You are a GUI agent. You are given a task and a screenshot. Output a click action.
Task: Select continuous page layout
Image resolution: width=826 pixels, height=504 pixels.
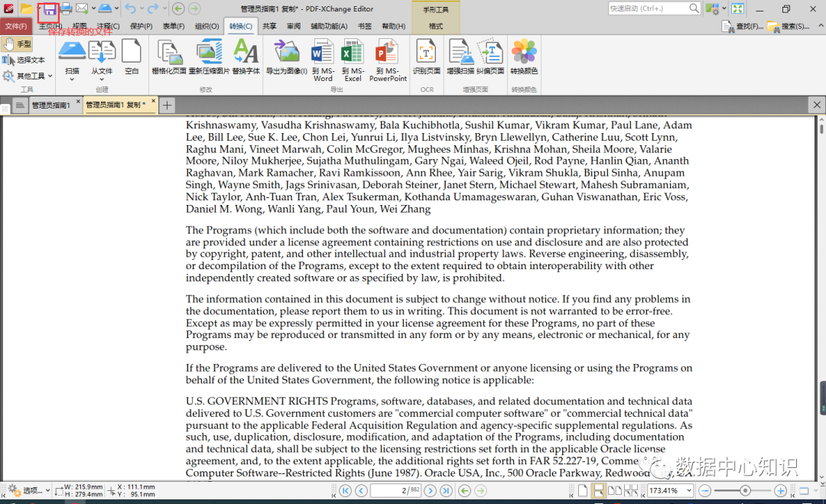(598, 491)
